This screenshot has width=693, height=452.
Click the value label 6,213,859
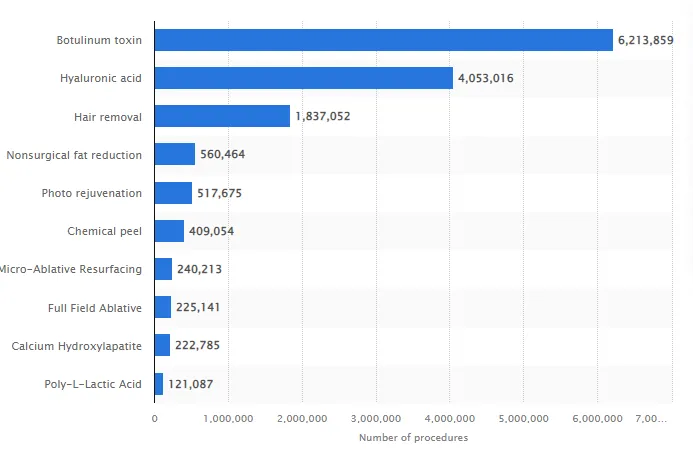[645, 41]
